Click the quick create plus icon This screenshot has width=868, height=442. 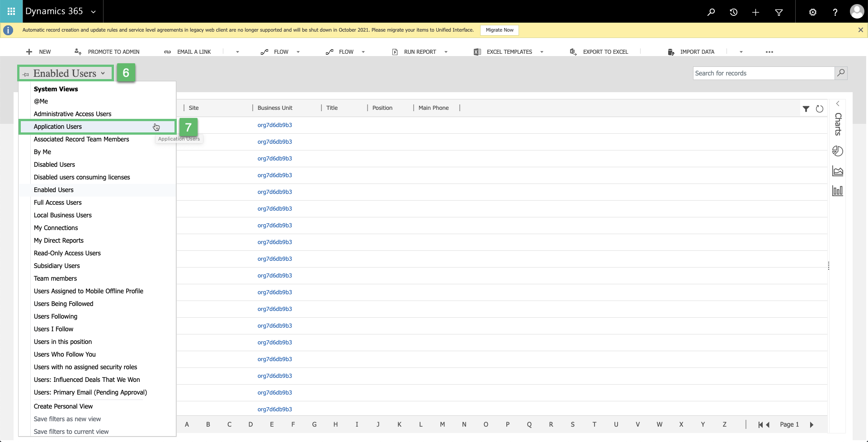(x=755, y=12)
